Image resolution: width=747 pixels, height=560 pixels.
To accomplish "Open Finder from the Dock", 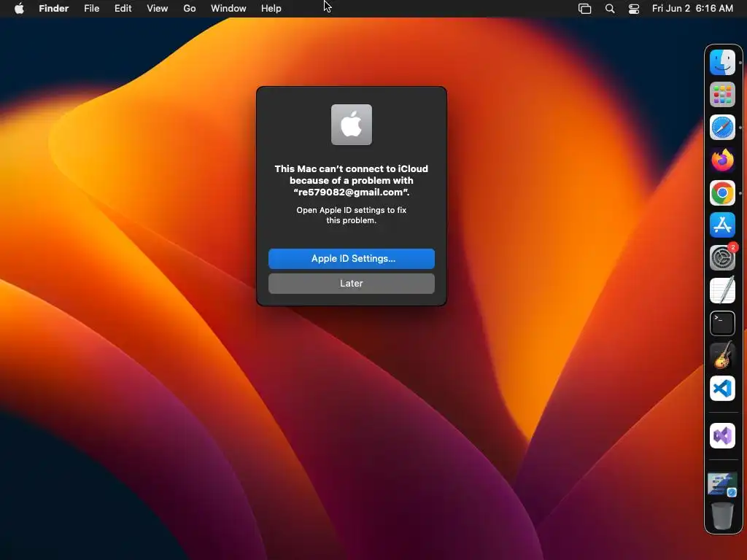I will pyautogui.click(x=723, y=63).
